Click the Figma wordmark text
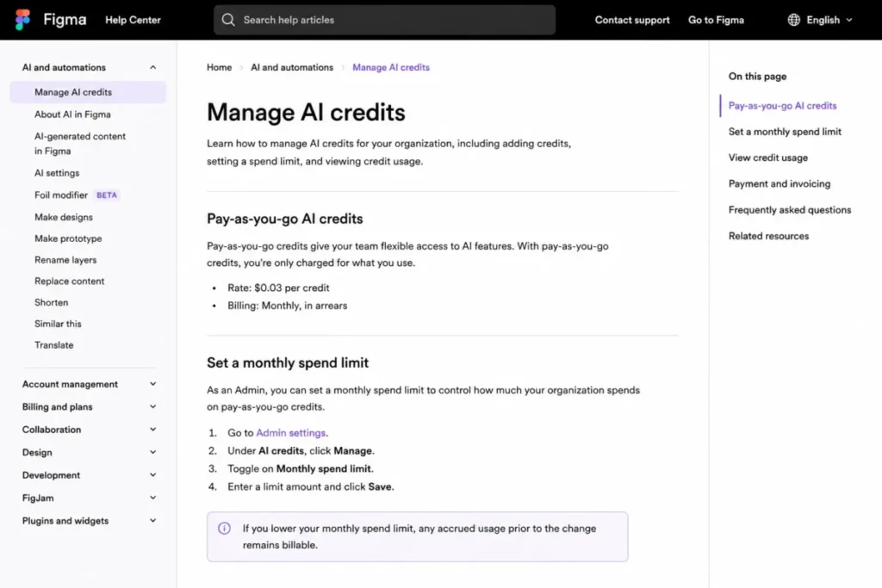This screenshot has width=882, height=588. point(65,20)
